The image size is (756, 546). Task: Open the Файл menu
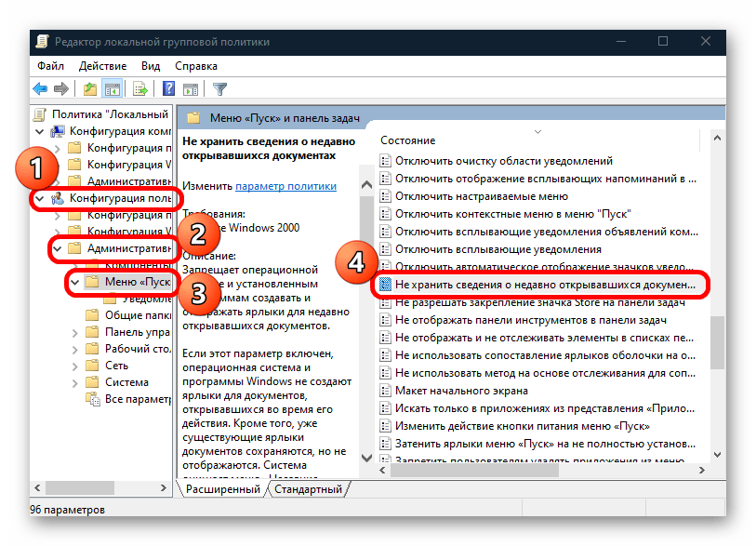click(x=51, y=66)
